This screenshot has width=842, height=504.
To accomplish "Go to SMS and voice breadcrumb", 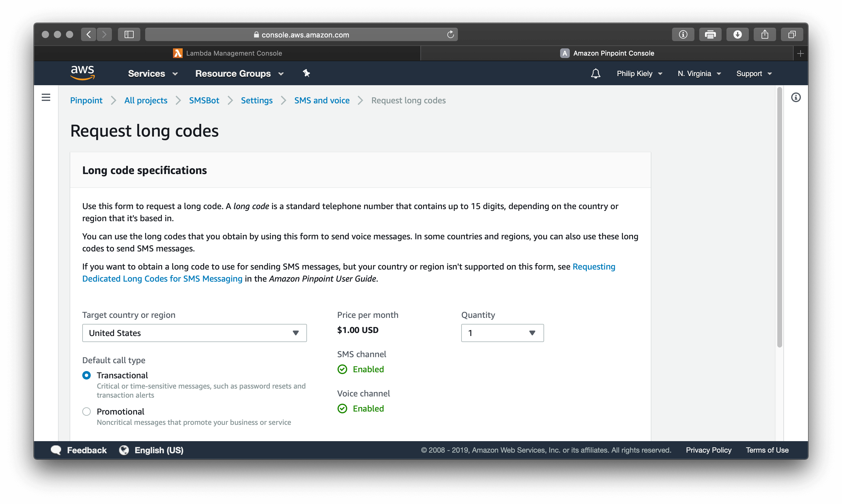I will pos(321,100).
